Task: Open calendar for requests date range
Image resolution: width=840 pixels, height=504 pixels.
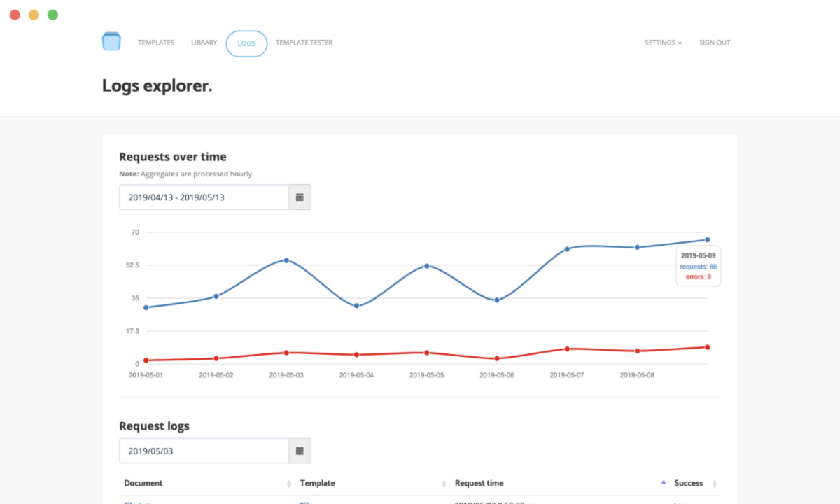Action: pos(300,197)
